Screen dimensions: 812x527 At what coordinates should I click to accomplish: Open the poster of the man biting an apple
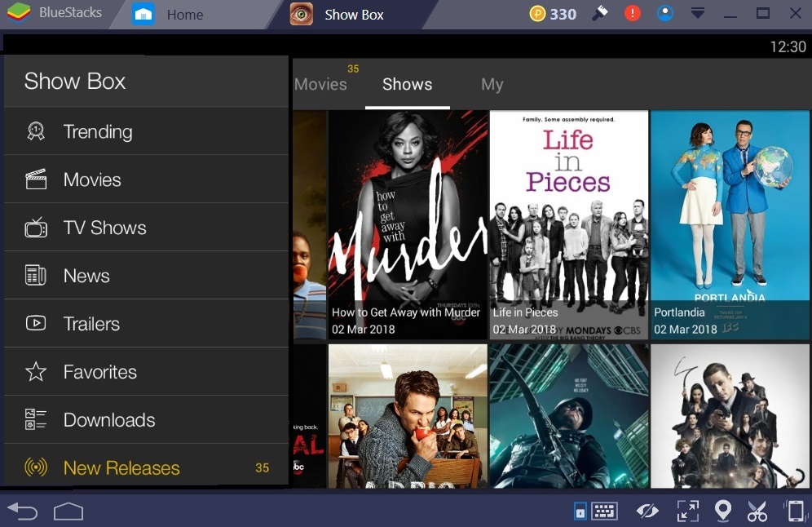coord(408,416)
